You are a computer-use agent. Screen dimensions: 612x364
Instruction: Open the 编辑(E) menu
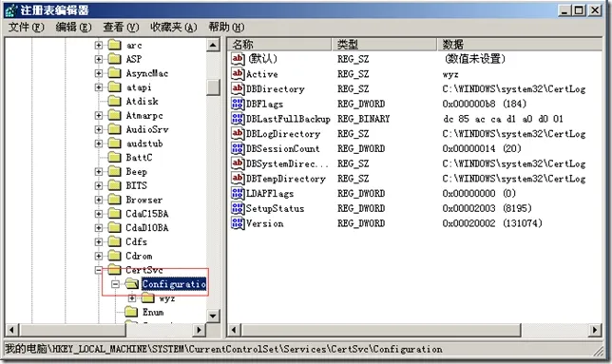73,27
